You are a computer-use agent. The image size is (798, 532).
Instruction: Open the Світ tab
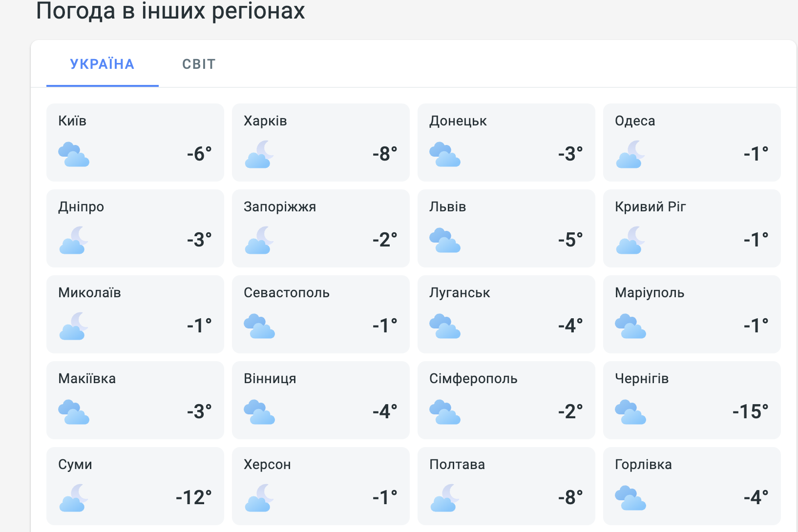point(199,64)
